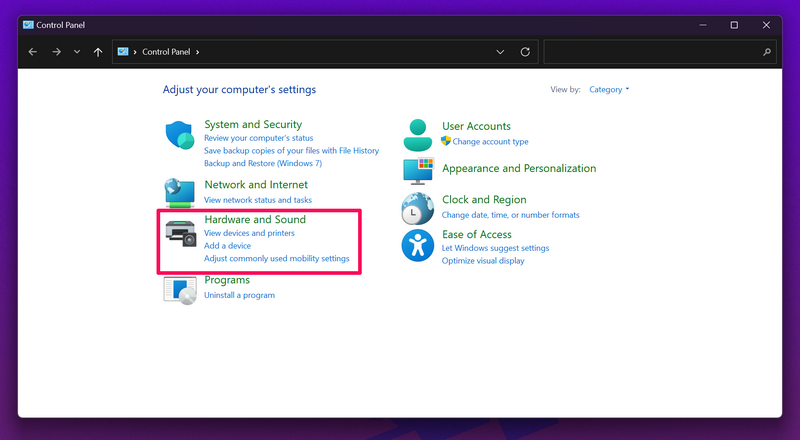Image resolution: width=800 pixels, height=440 pixels.
Task: Refresh the Control Panel view
Action: [x=525, y=52]
